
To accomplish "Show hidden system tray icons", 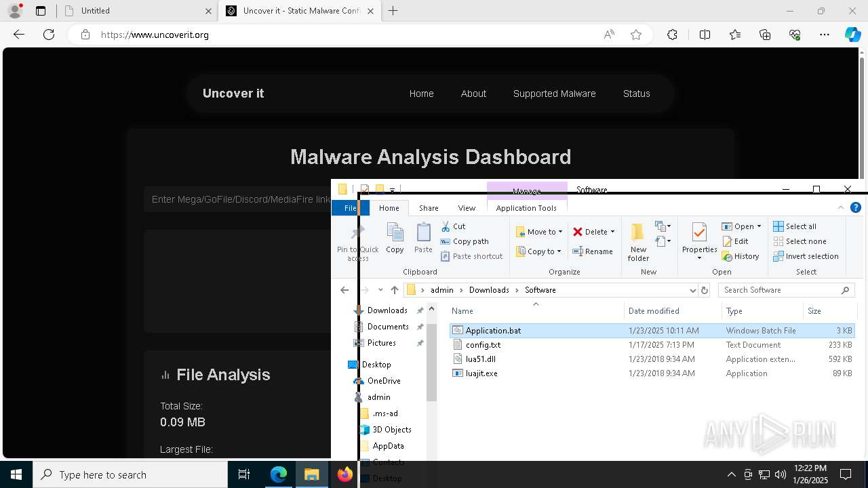I will tap(731, 474).
